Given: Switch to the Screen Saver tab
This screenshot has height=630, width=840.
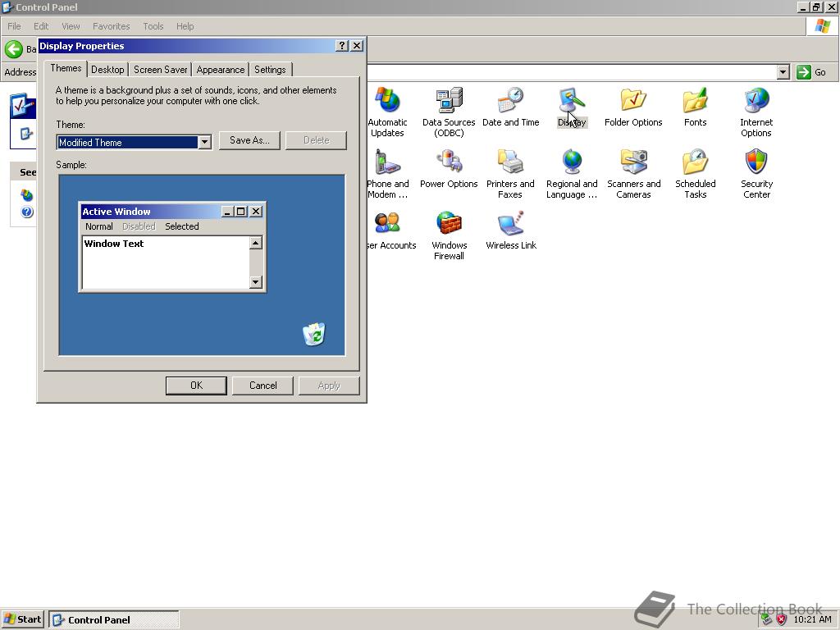Looking at the screenshot, I should pos(160,70).
